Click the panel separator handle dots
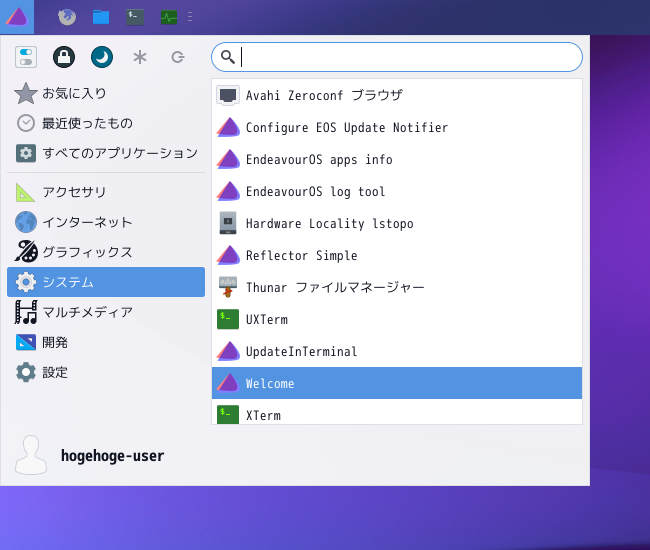 click(x=190, y=17)
